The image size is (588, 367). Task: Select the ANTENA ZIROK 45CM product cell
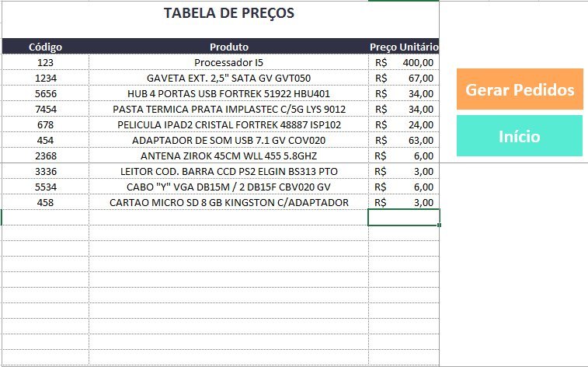[228, 156]
